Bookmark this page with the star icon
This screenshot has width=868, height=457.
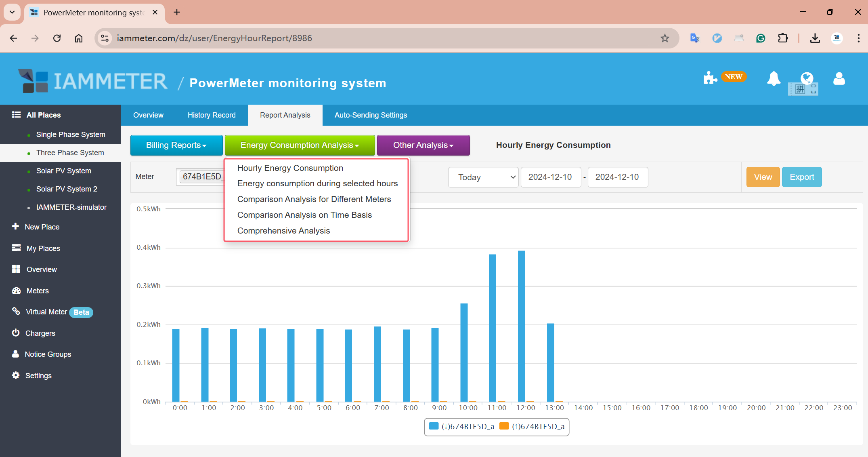click(x=665, y=38)
